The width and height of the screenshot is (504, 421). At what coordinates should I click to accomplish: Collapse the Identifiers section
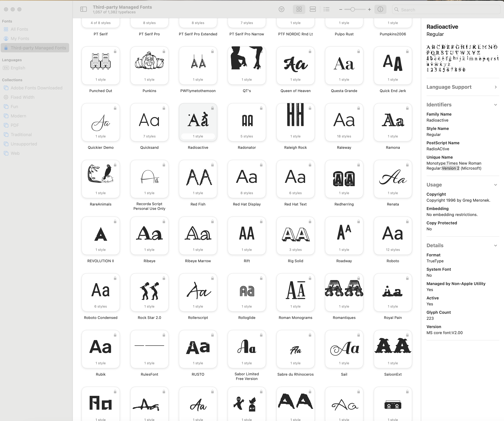click(x=495, y=105)
